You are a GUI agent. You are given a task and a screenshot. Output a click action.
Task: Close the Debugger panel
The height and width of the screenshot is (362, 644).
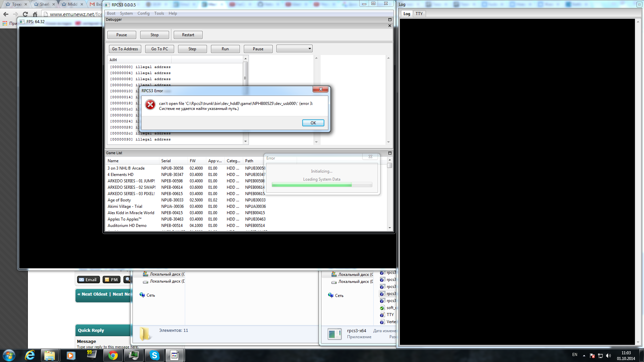point(389,25)
